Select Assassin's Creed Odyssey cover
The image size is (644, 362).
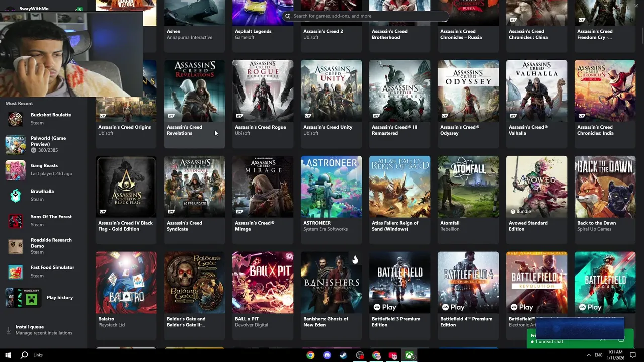(468, 91)
